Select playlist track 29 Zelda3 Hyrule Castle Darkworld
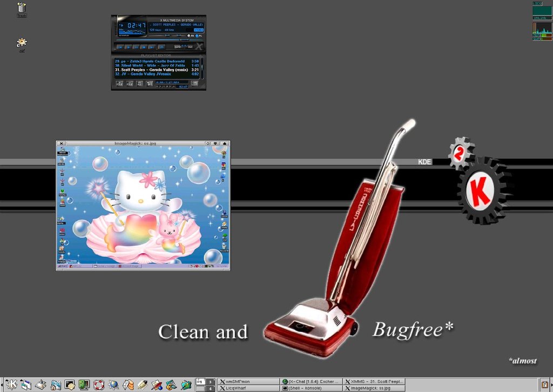This screenshot has height=392, width=553. pyautogui.click(x=157, y=62)
